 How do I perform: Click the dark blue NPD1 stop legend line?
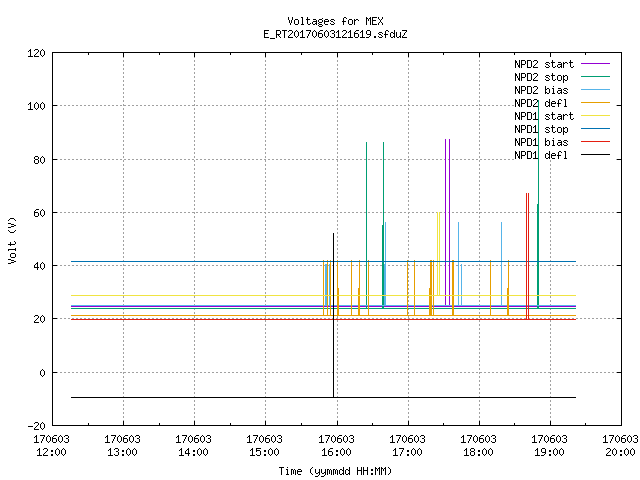[595, 129]
